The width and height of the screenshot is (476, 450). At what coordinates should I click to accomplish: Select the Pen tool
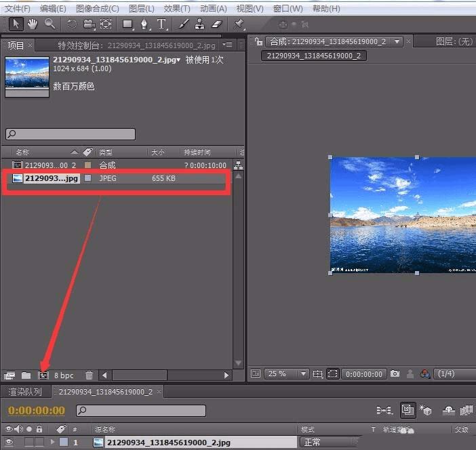click(144, 24)
